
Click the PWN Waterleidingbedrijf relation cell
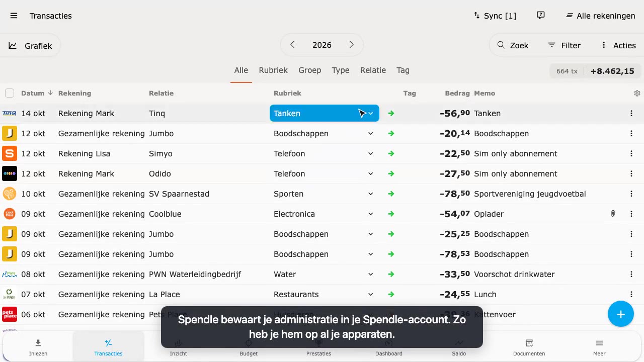(195, 274)
